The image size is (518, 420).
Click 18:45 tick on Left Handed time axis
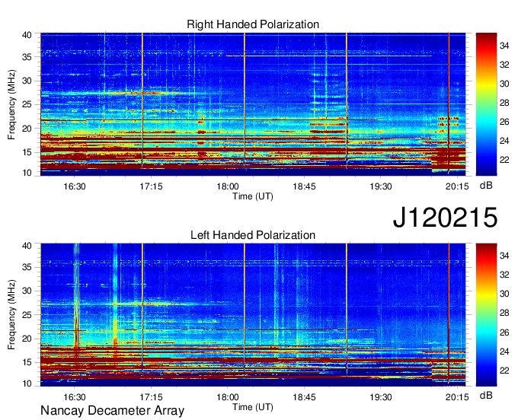304,396
